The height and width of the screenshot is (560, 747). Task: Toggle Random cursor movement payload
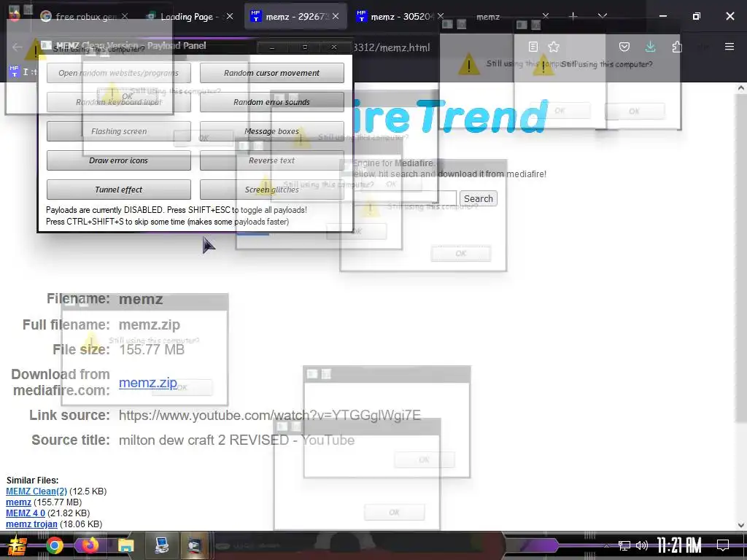tap(271, 73)
